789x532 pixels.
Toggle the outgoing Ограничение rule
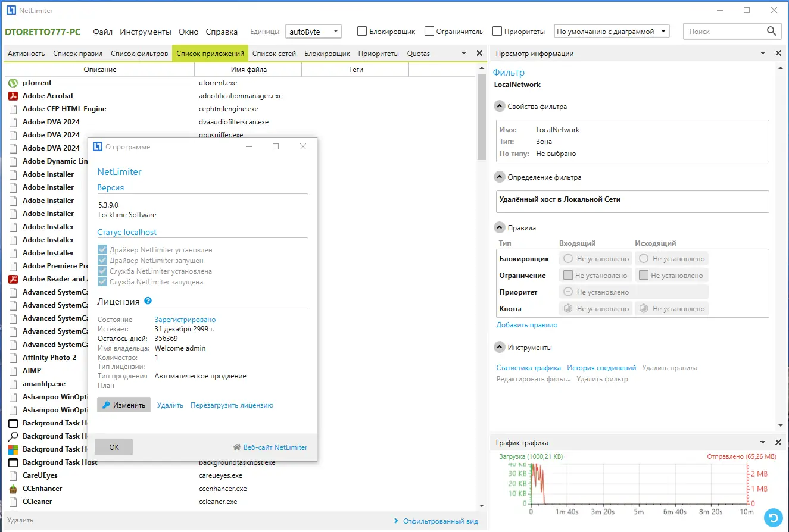coord(671,276)
